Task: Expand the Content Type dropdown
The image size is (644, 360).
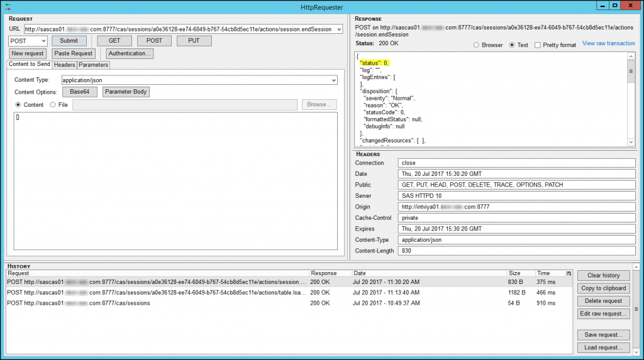Action: [x=333, y=80]
